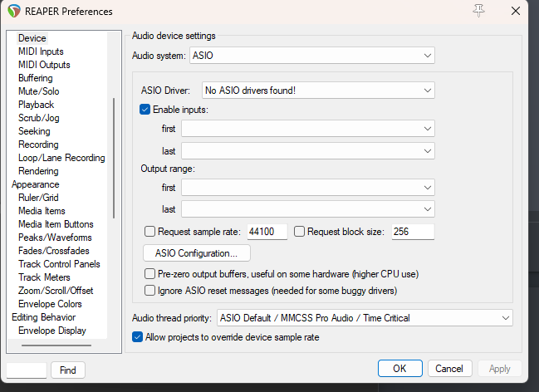Enable Request sample rate checkbox

coord(150,232)
